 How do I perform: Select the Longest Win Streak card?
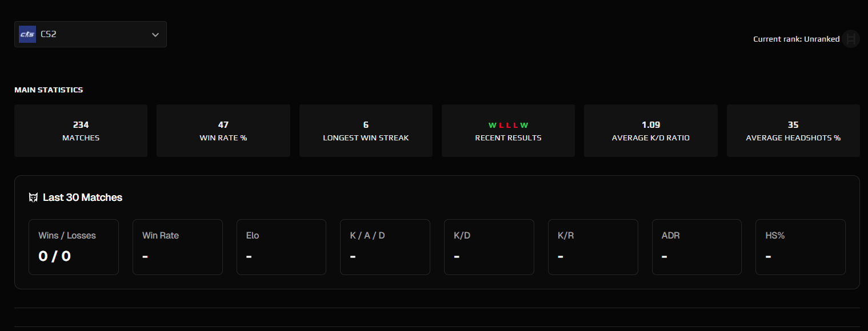366,130
